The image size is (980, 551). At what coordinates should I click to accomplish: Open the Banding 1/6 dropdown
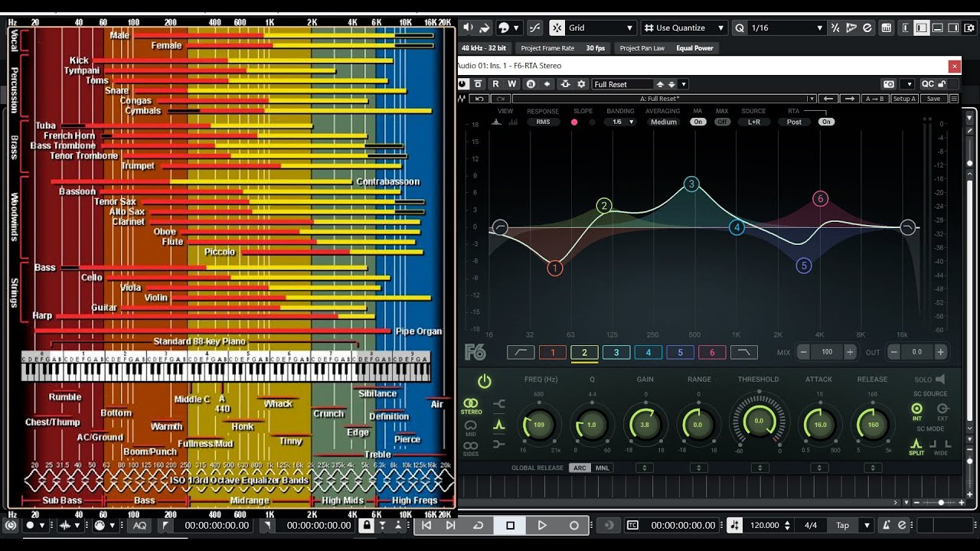click(x=620, y=122)
